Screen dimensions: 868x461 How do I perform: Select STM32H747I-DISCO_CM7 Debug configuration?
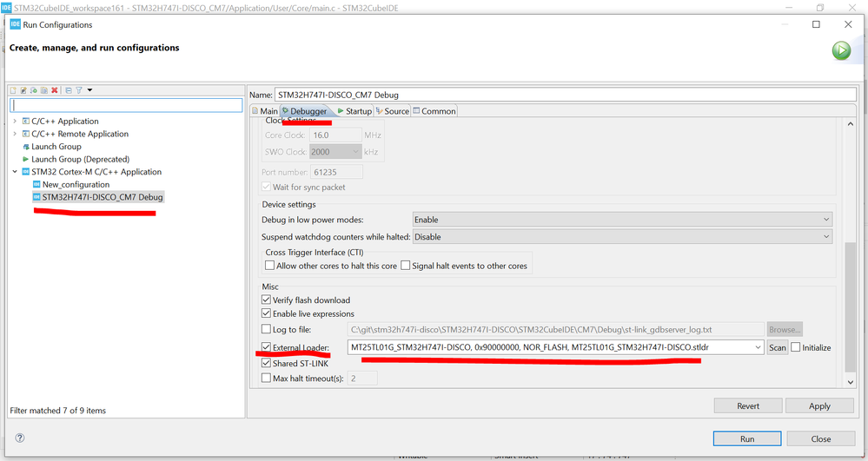(x=103, y=197)
